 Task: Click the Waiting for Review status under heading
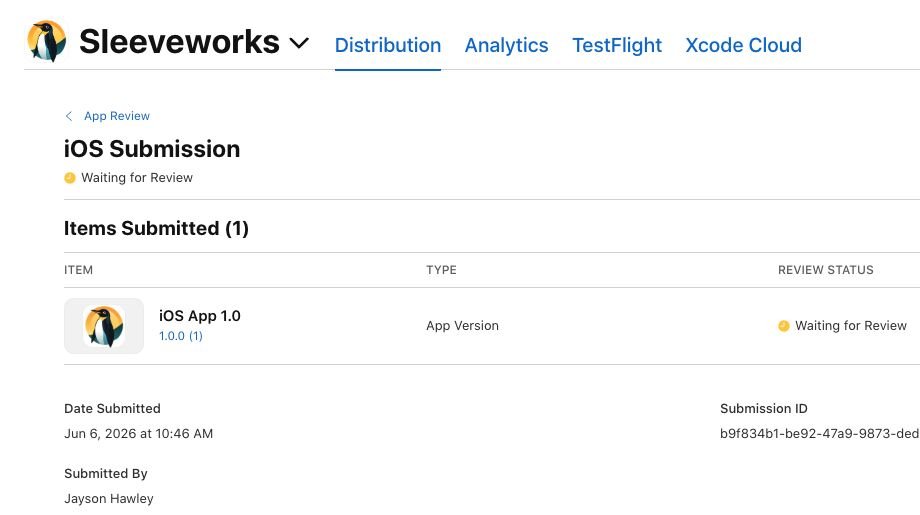pyautogui.click(x=137, y=178)
